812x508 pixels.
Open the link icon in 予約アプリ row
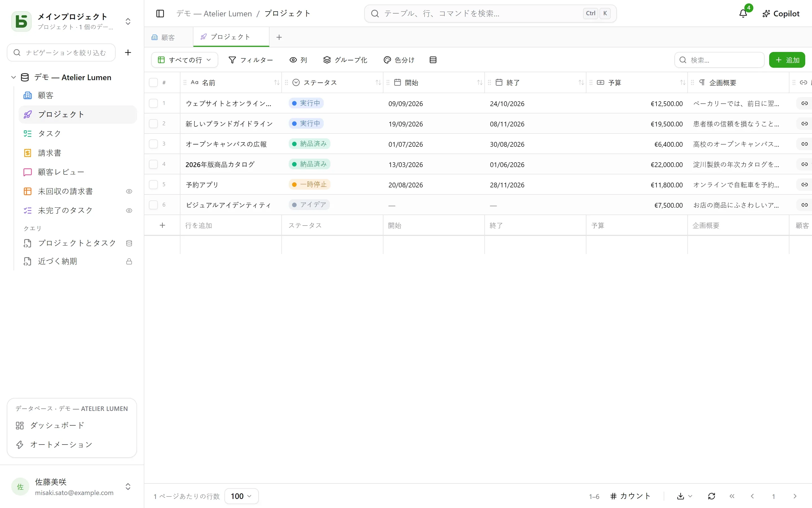805,185
